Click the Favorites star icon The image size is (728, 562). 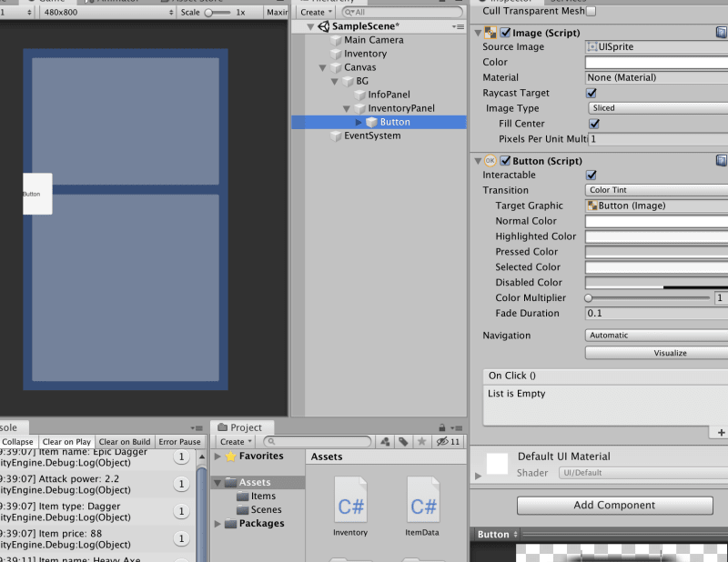pyautogui.click(x=231, y=457)
